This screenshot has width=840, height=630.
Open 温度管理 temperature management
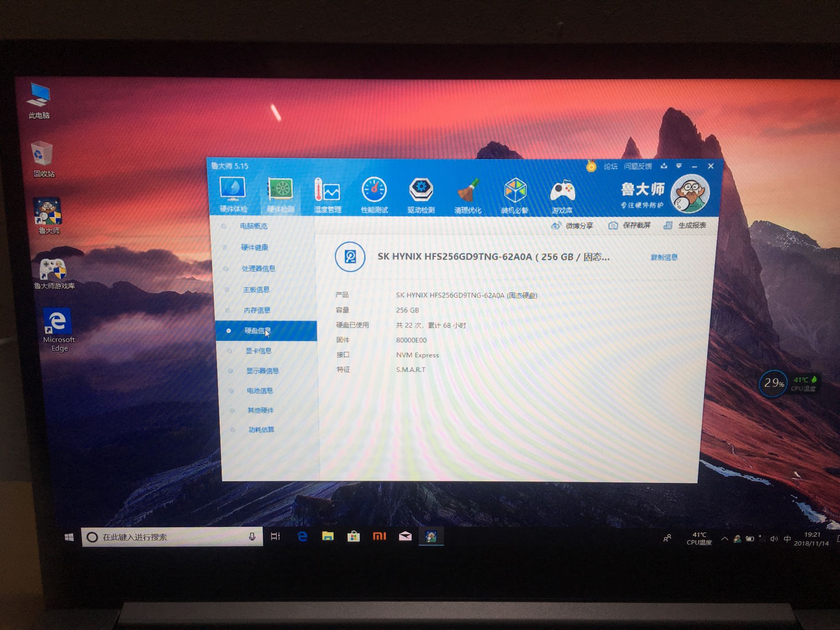[x=328, y=196]
